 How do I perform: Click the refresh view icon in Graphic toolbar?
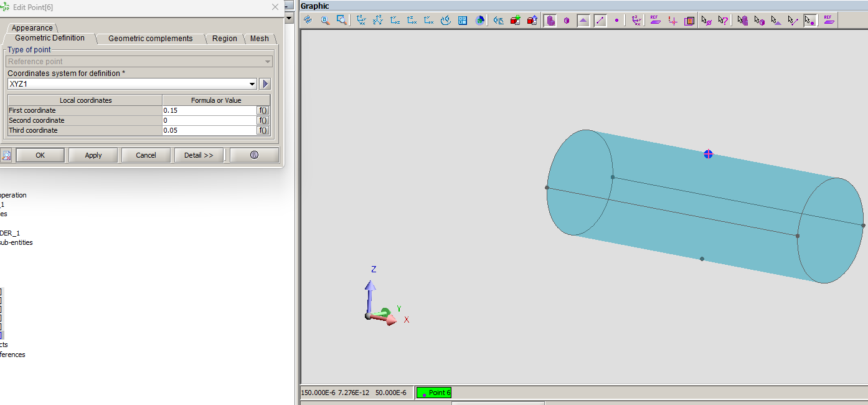tap(308, 21)
